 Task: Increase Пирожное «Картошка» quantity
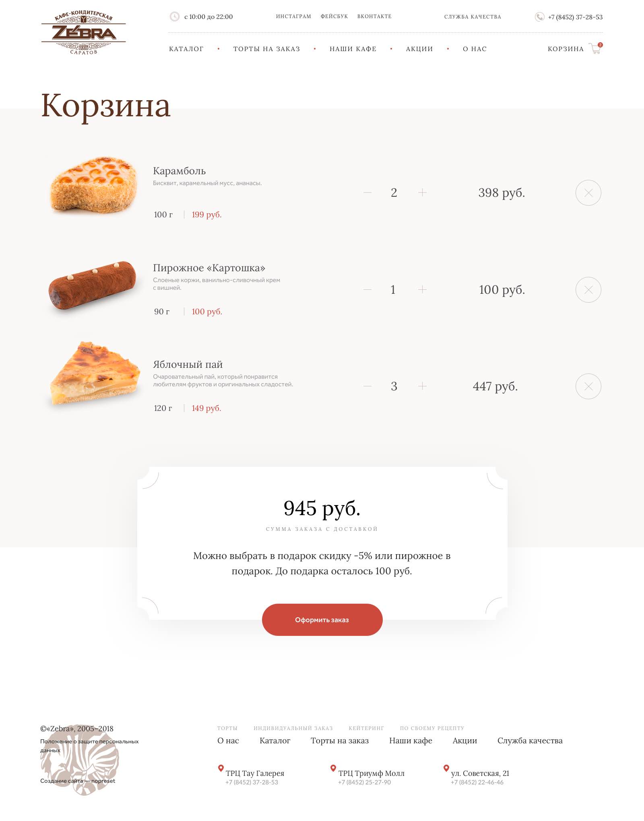[422, 290]
